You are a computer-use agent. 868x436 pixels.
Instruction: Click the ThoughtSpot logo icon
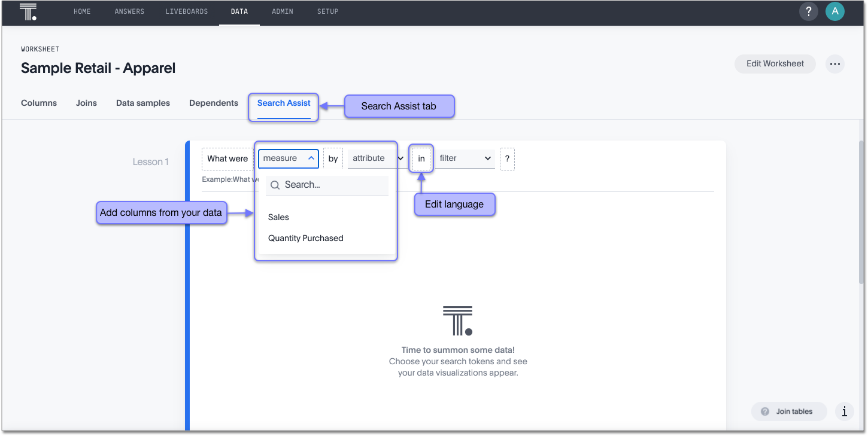(28, 11)
